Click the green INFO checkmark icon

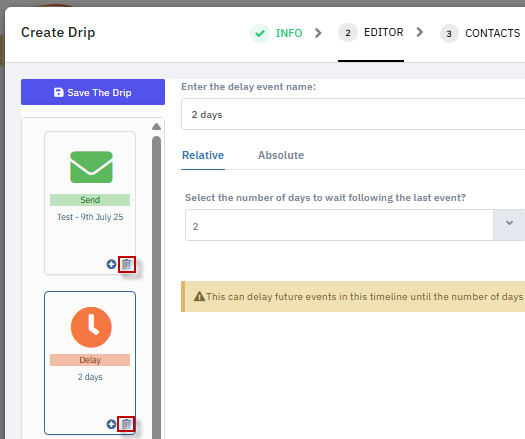(260, 33)
